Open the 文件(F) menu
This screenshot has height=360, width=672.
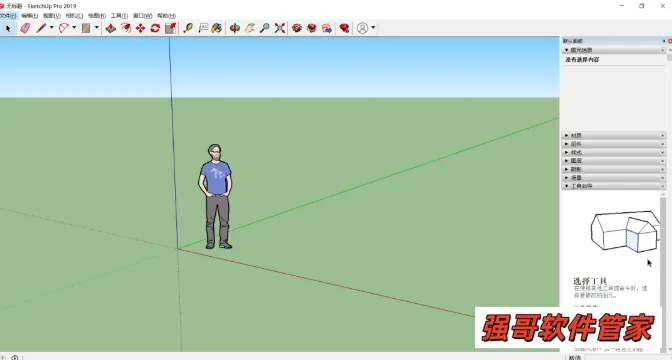click(8, 15)
